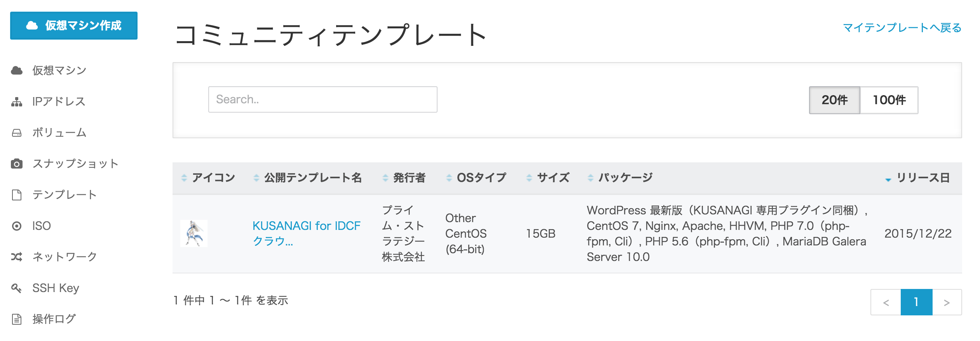The image size is (980, 341).
Task: Click the cloud icon next to 仮想マシン
Action: coord(17,70)
